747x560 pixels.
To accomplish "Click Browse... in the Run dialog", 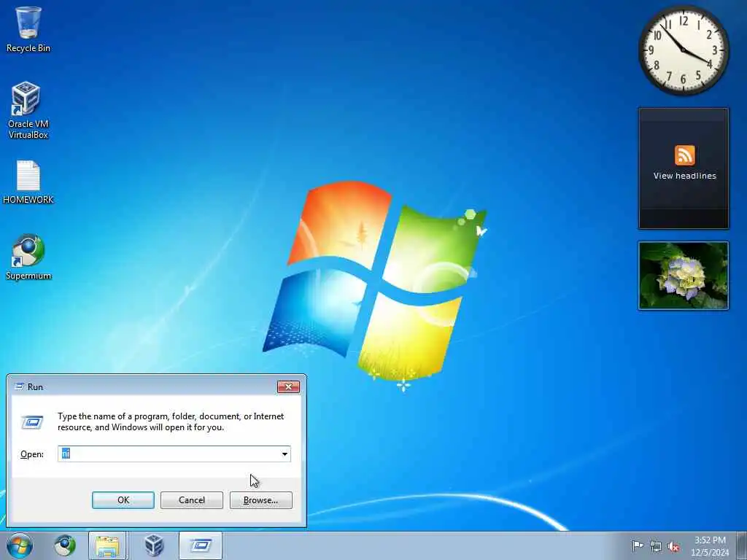I will [x=260, y=500].
